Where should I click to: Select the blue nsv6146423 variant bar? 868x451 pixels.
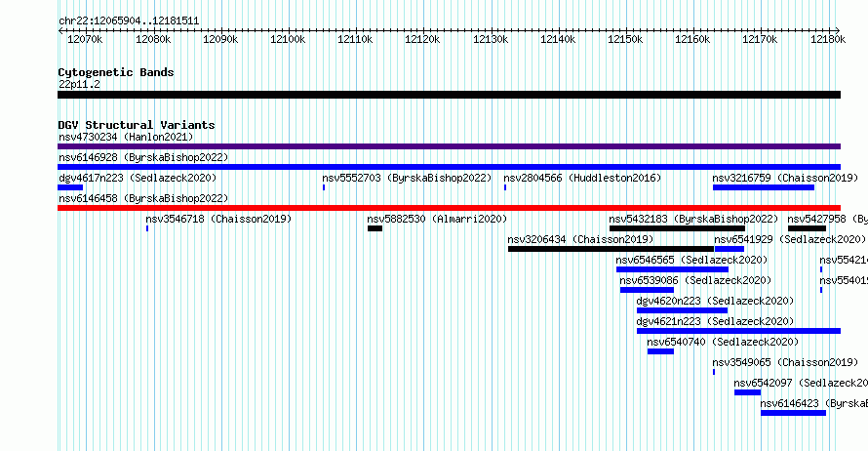tap(793, 413)
